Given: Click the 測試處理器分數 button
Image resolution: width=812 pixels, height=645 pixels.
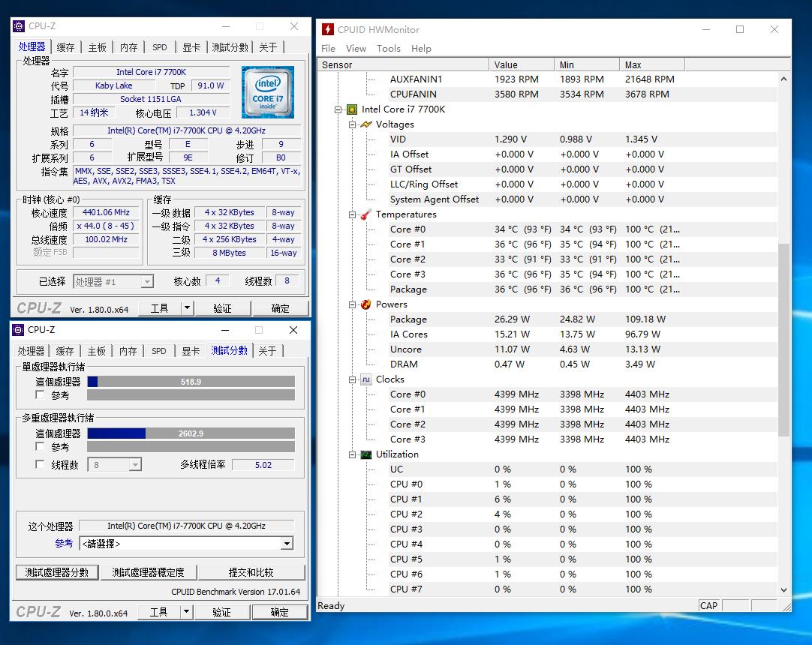Looking at the screenshot, I should point(57,572).
